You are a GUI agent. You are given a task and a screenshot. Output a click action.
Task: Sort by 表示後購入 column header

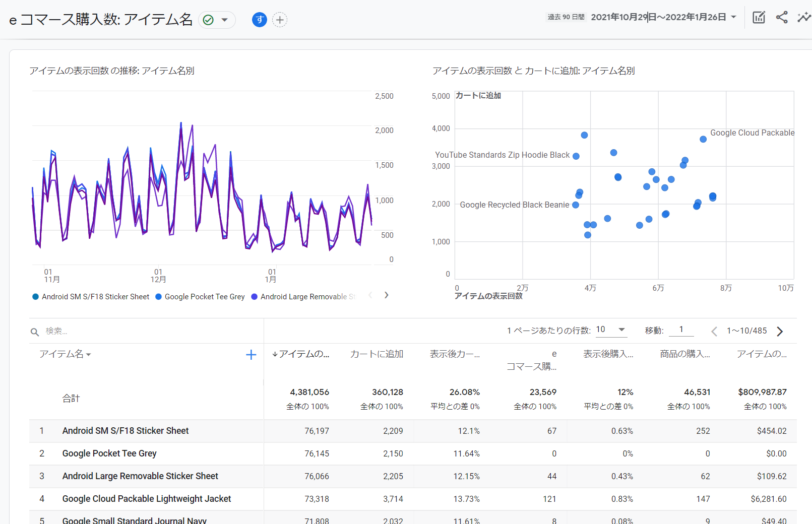[608, 354]
